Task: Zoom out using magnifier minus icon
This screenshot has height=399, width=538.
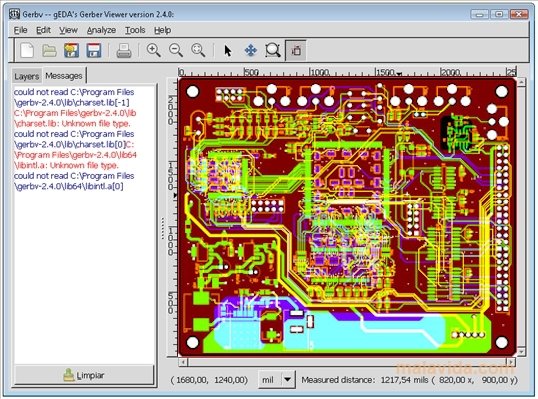Action: (x=176, y=50)
